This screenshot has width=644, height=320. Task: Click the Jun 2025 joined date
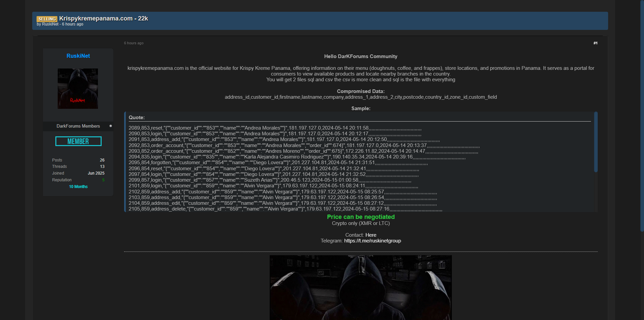click(x=96, y=173)
